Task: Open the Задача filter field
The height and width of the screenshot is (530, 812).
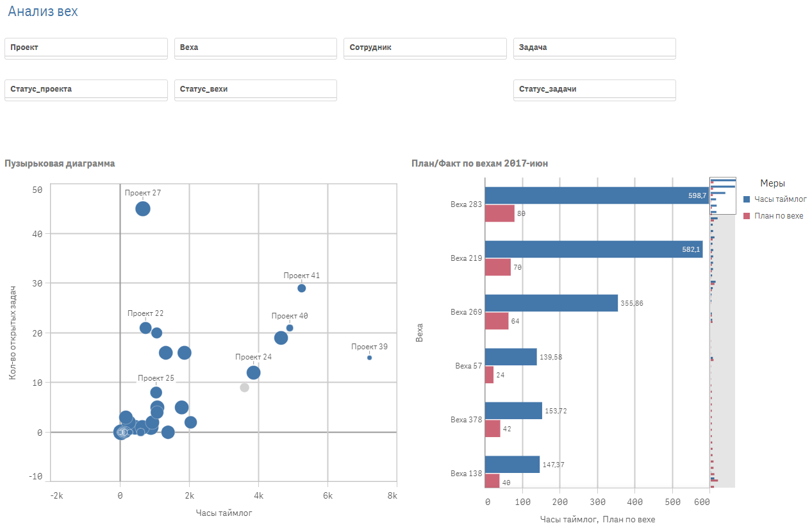Action: pyautogui.click(x=594, y=47)
